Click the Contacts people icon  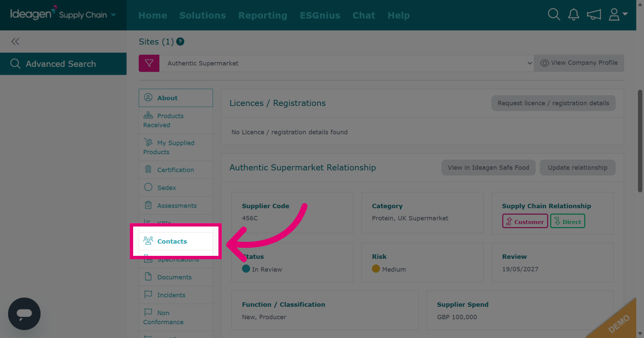148,241
